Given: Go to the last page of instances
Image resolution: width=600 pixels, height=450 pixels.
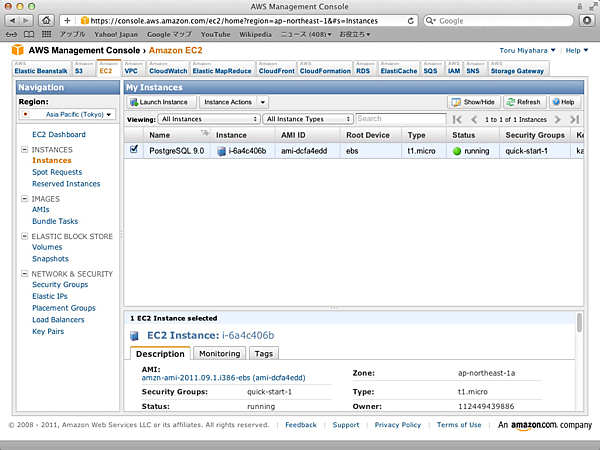Looking at the screenshot, I should pyautogui.click(x=574, y=119).
